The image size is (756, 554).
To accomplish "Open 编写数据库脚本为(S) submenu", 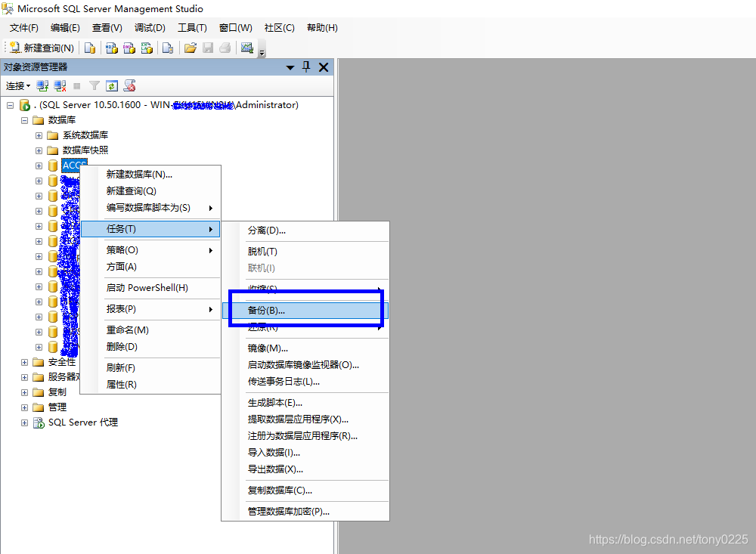I will [x=150, y=208].
